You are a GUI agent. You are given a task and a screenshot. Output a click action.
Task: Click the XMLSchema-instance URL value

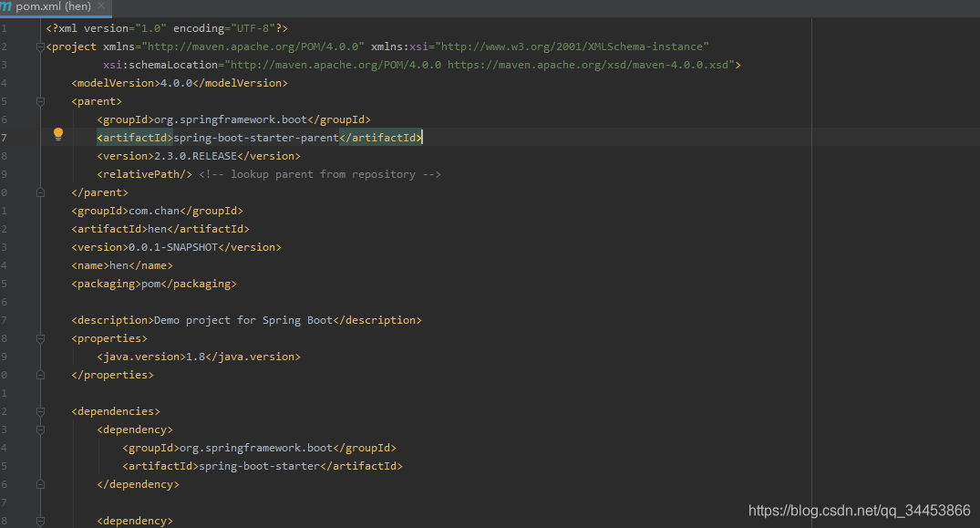(572, 47)
